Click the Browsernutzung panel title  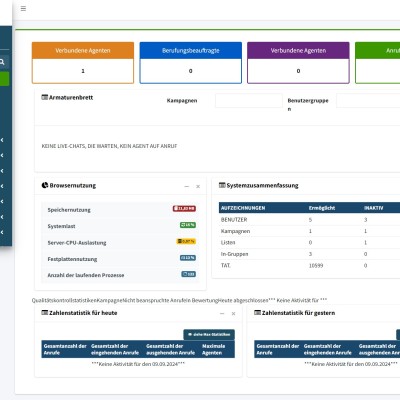click(x=73, y=186)
